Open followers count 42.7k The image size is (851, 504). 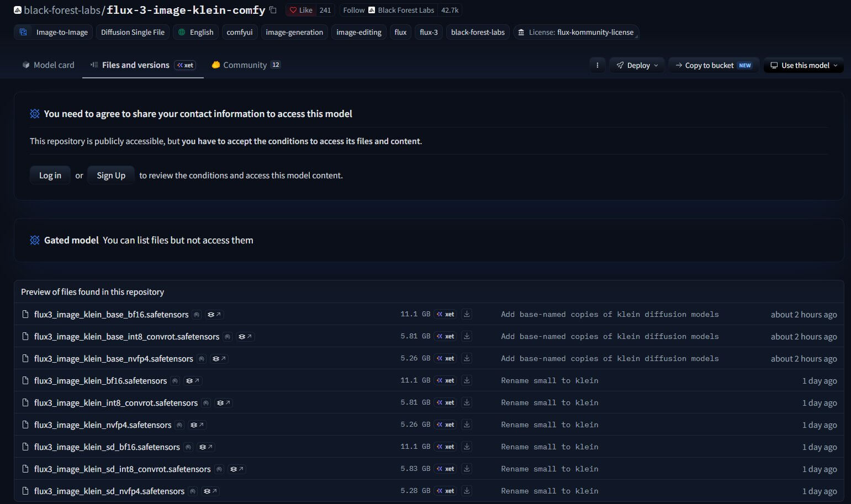[x=450, y=10]
